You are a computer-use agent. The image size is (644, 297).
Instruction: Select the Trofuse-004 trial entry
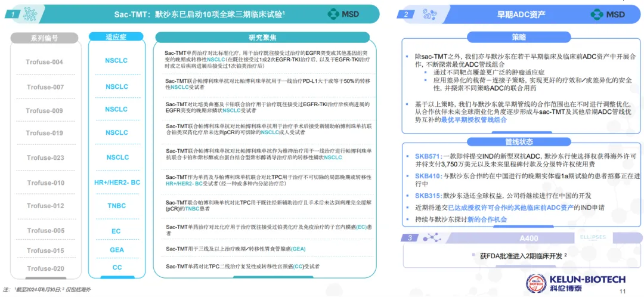tap(45, 62)
